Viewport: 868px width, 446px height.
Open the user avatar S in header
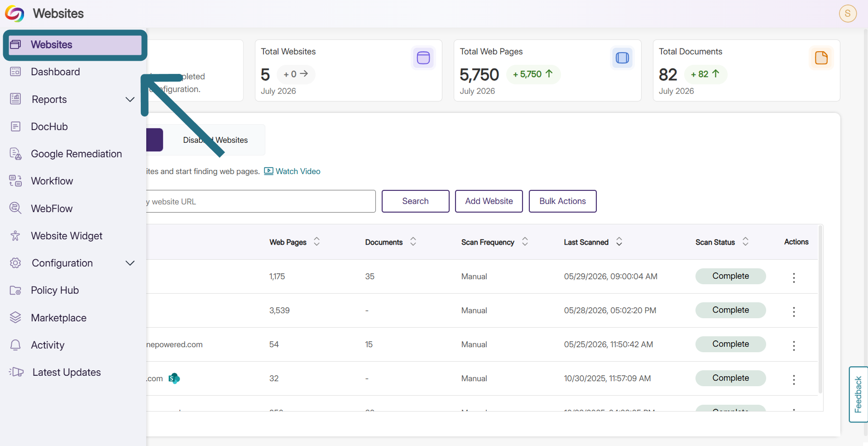pos(848,13)
